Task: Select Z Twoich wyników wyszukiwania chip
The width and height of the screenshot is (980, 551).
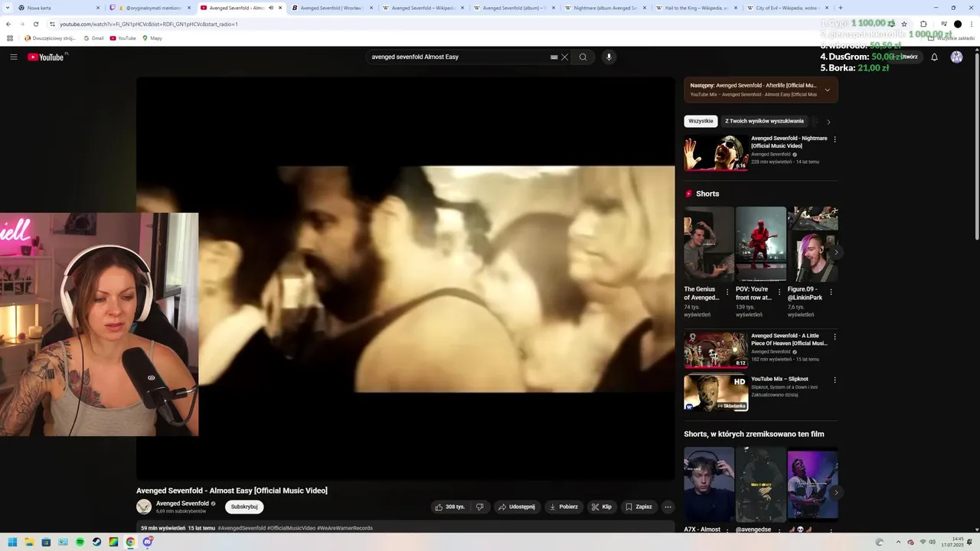Action: pyautogui.click(x=764, y=121)
